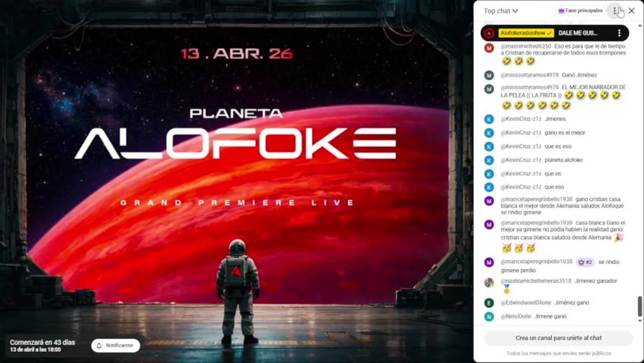
Task: Click the chat scrollbar down arrow
Action: pos(640,321)
